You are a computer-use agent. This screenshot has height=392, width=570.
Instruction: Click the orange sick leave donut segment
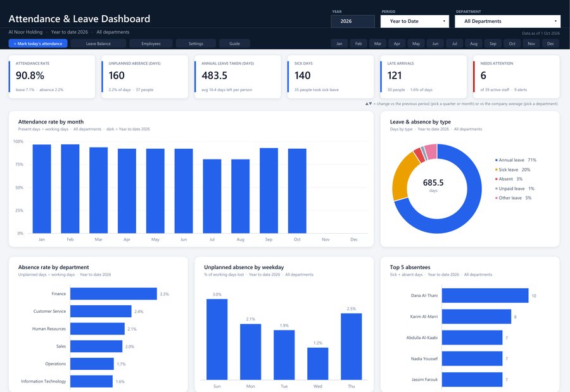pyautogui.click(x=402, y=177)
